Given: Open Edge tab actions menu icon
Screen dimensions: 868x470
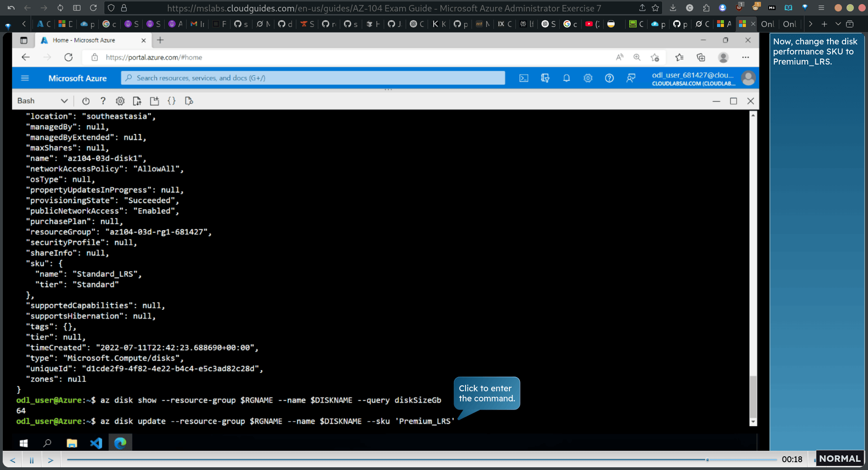Looking at the screenshot, I should (x=24, y=40).
